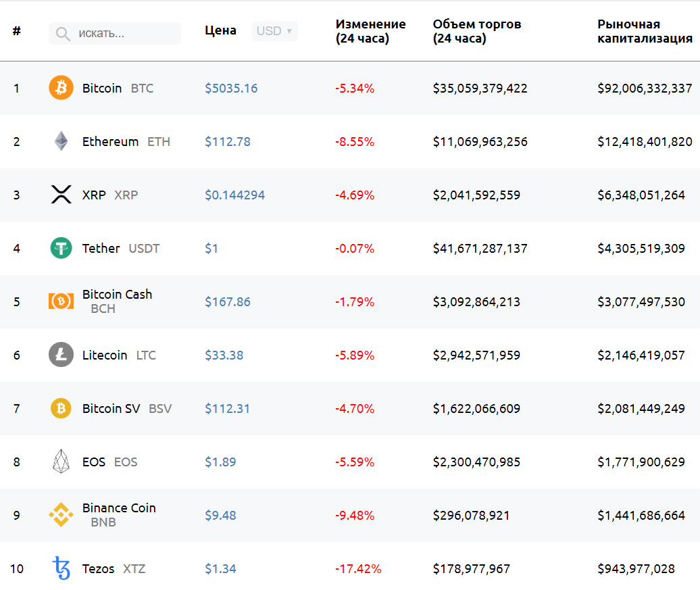Click the Bitcoin SV yellow logo icon

(61, 408)
